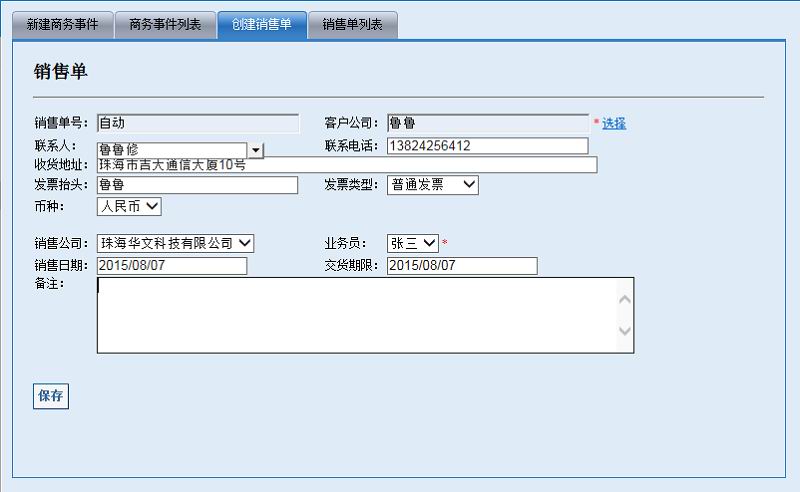The height and width of the screenshot is (492, 800).
Task: Click the 业务员: label
Action: click(345, 243)
